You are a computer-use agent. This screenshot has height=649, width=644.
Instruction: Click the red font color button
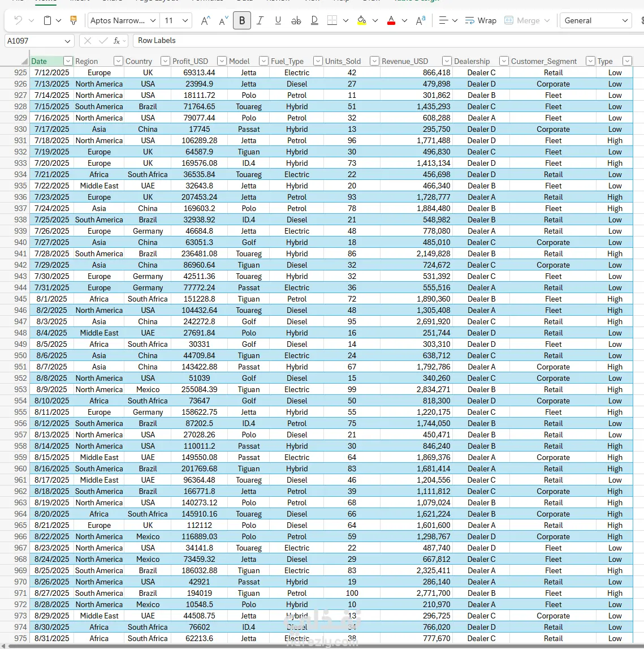(391, 20)
